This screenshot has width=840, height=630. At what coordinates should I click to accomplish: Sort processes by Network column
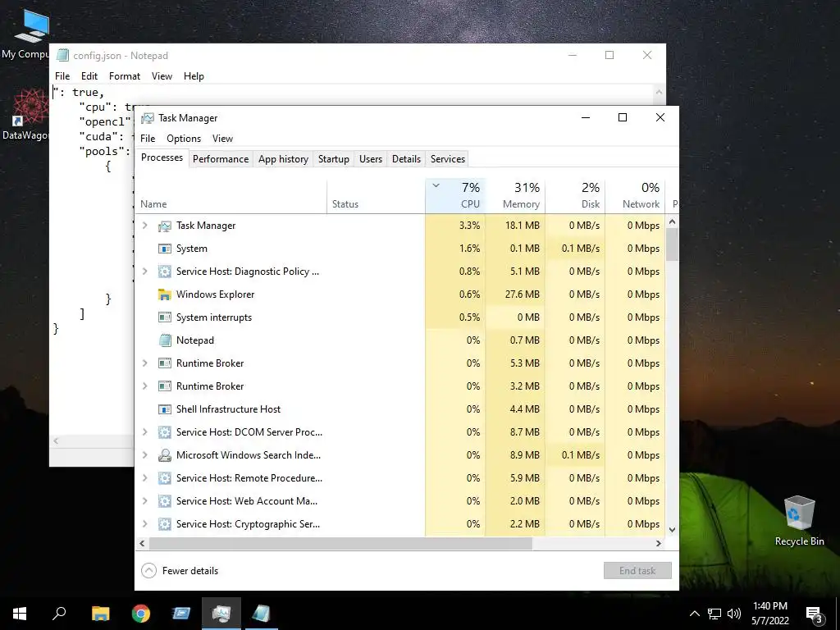coord(636,196)
